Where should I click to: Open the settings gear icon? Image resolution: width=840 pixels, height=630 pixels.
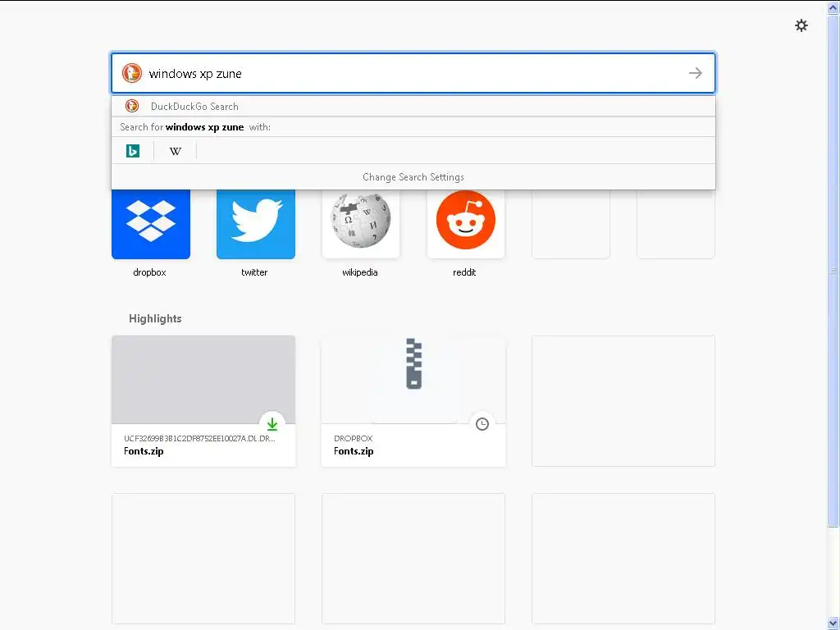pyautogui.click(x=801, y=25)
